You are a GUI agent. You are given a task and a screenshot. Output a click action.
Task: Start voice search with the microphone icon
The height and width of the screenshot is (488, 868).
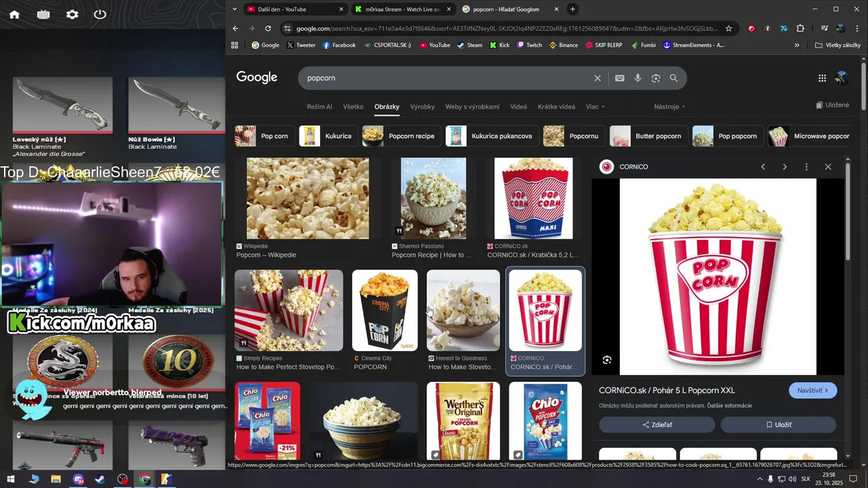[638, 78]
